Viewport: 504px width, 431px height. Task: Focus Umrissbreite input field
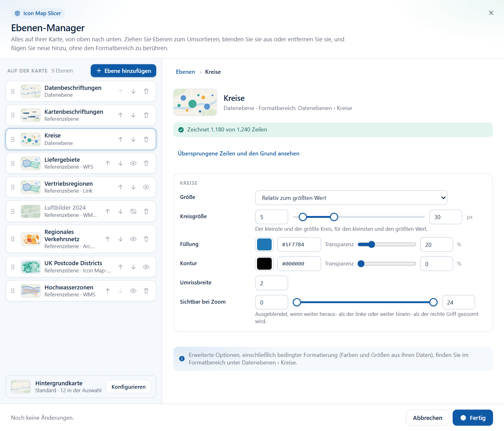[272, 283]
